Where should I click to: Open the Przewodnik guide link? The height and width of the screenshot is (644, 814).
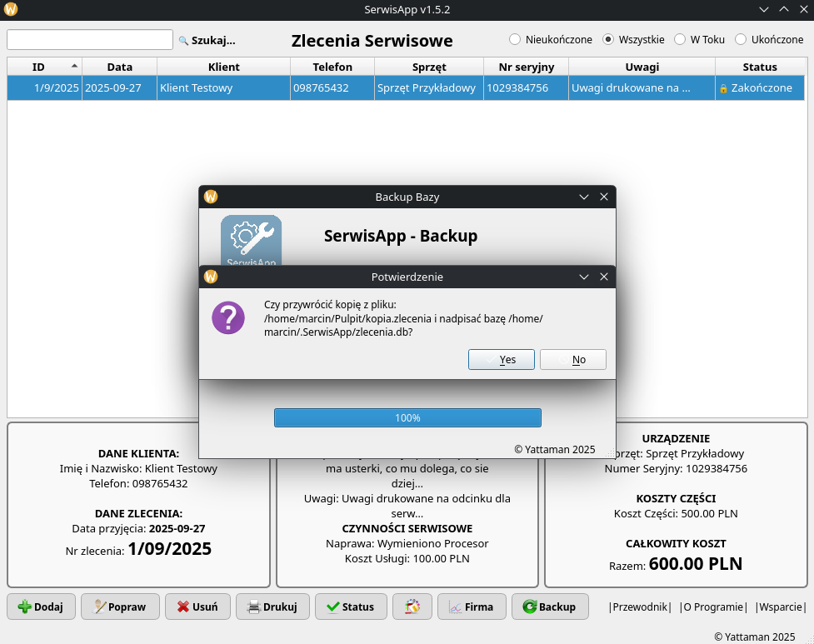(640, 607)
